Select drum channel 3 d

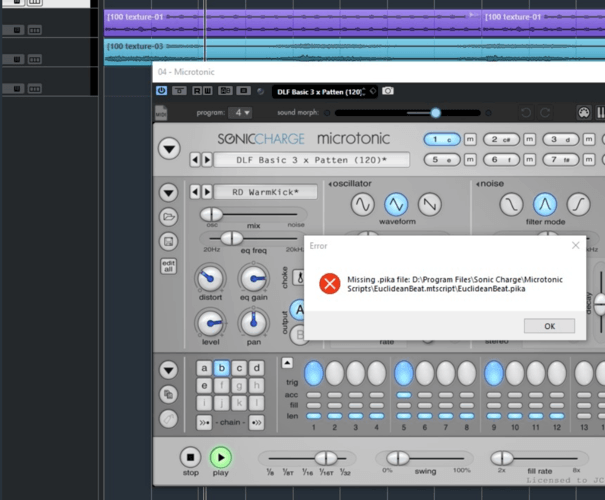(561, 140)
